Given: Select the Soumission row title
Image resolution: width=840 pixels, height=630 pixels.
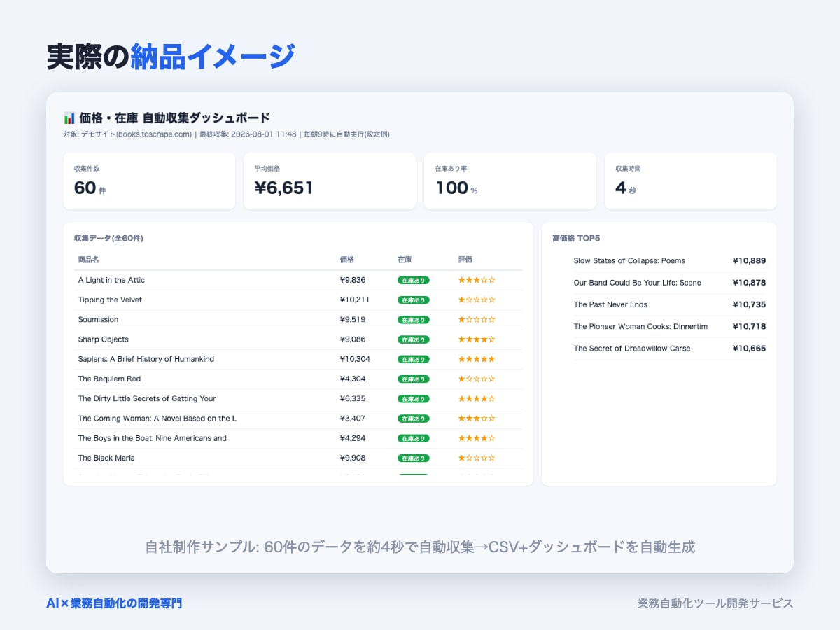Looking at the screenshot, I should click(x=99, y=319).
